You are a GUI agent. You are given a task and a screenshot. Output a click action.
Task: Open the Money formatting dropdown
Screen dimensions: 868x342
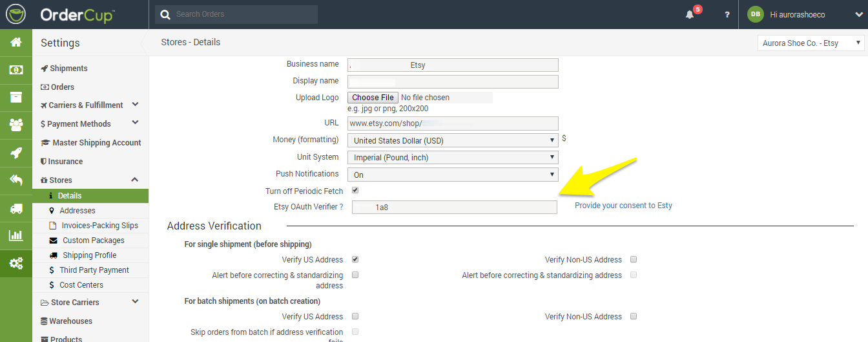453,140
